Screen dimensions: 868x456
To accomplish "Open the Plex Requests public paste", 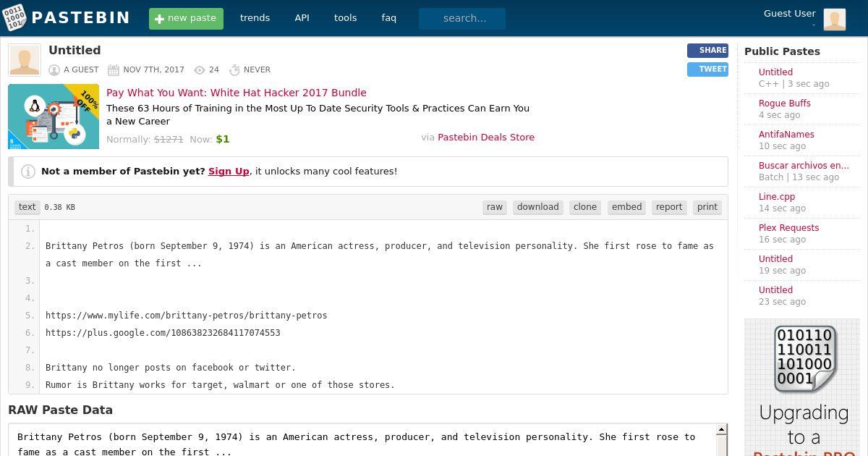I will tap(789, 228).
